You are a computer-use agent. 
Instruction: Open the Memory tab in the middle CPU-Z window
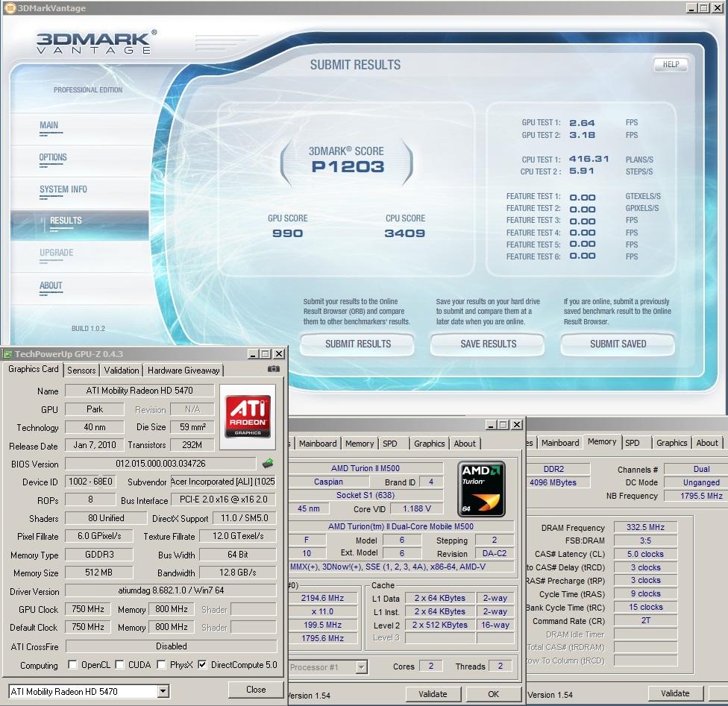tap(360, 444)
